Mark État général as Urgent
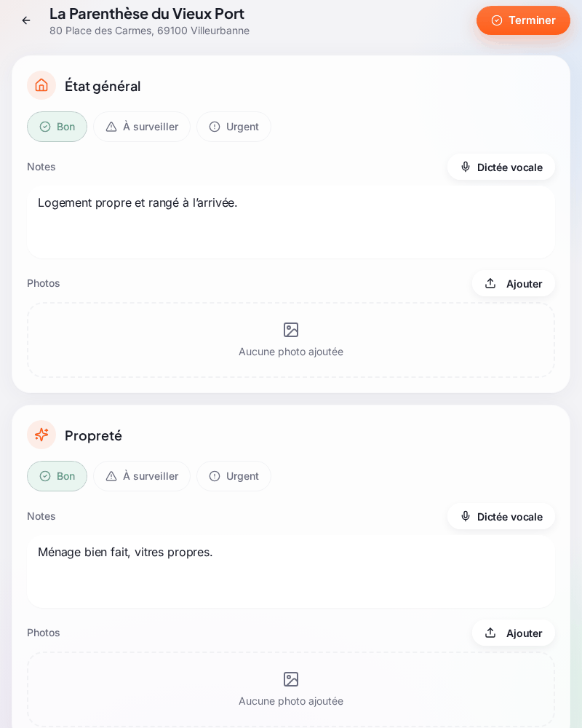This screenshot has height=728, width=582. pyautogui.click(x=234, y=127)
